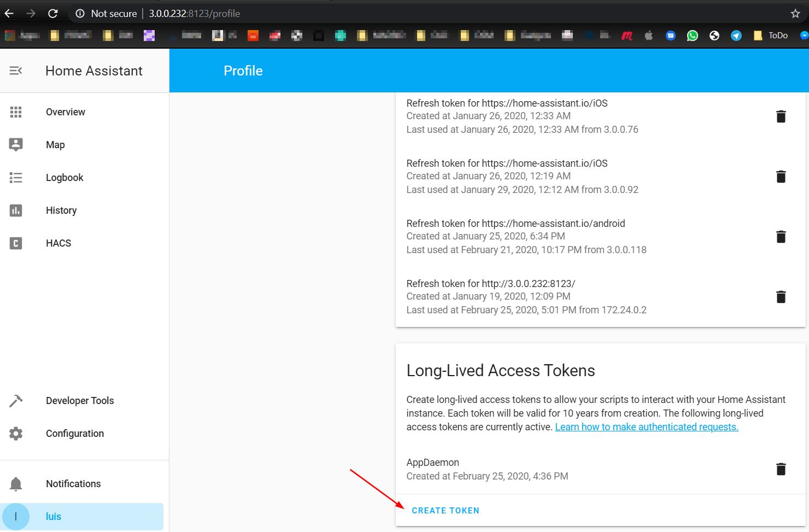Open the Notifications bell
This screenshot has width=809, height=532.
(16, 483)
